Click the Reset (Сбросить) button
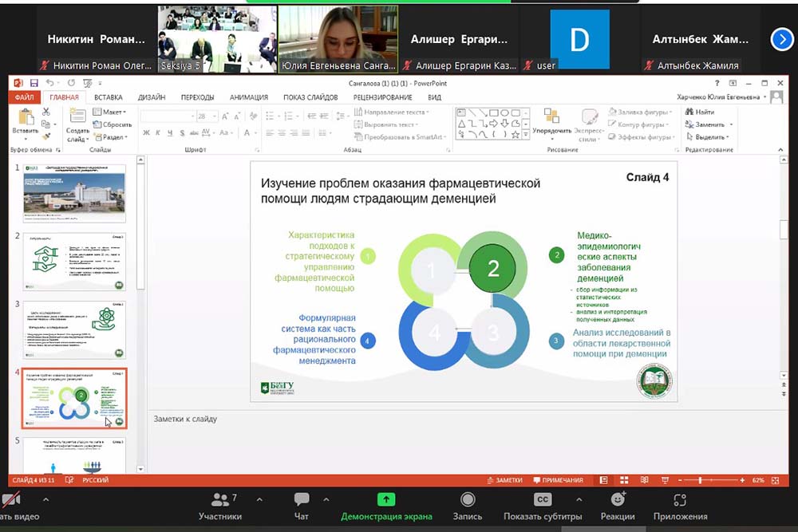The image size is (798, 532). 113,124
